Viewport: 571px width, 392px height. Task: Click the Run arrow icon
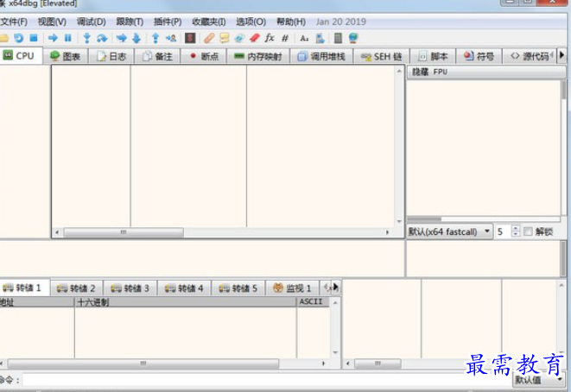[53, 38]
